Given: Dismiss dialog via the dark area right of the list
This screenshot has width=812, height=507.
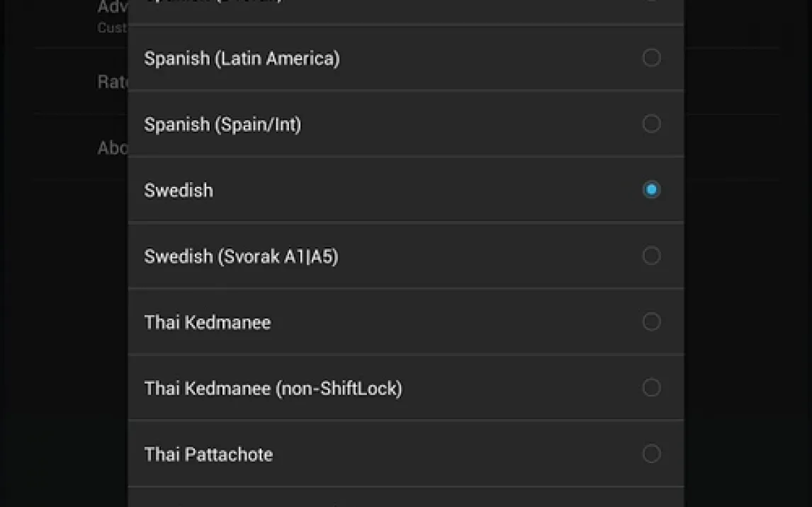Looking at the screenshot, I should point(748,310).
